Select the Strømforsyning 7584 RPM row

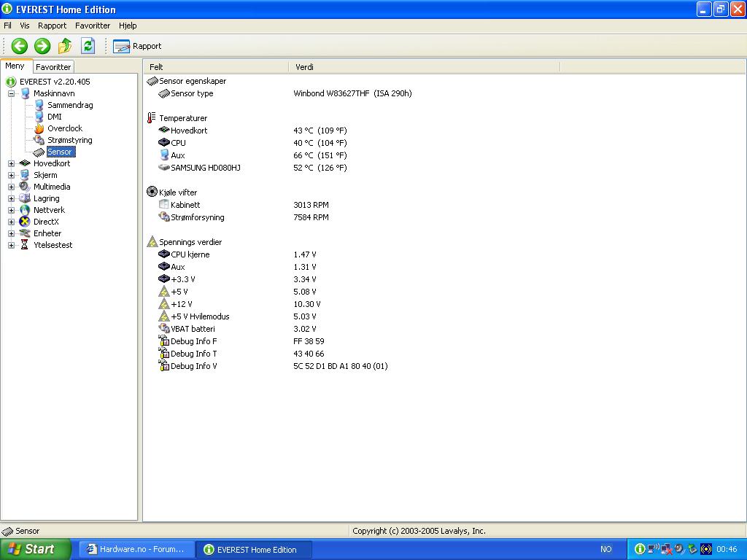click(x=244, y=217)
